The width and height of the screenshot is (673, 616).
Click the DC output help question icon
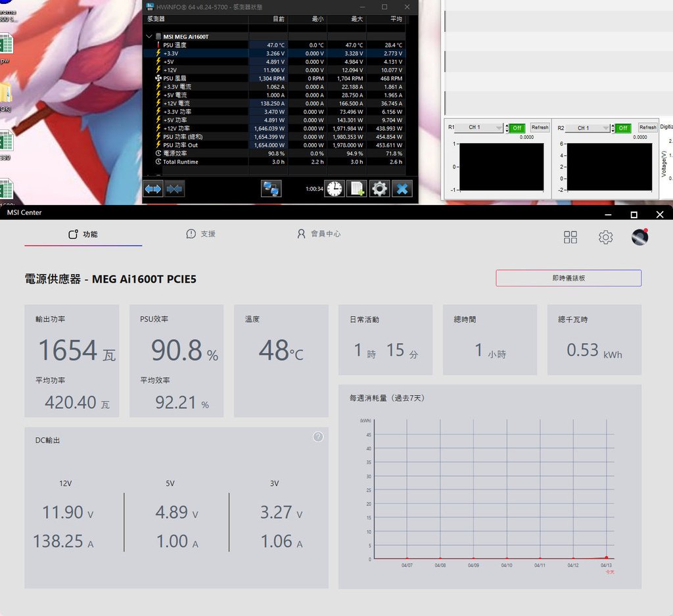(x=318, y=437)
